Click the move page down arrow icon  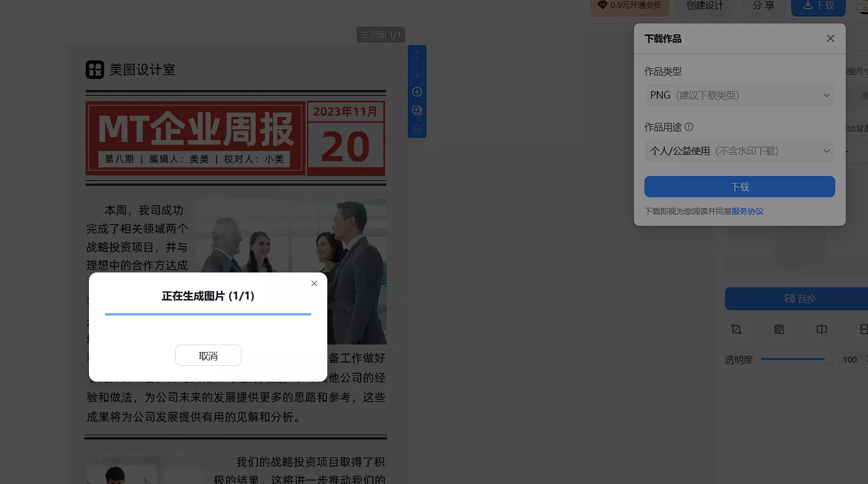click(x=417, y=73)
